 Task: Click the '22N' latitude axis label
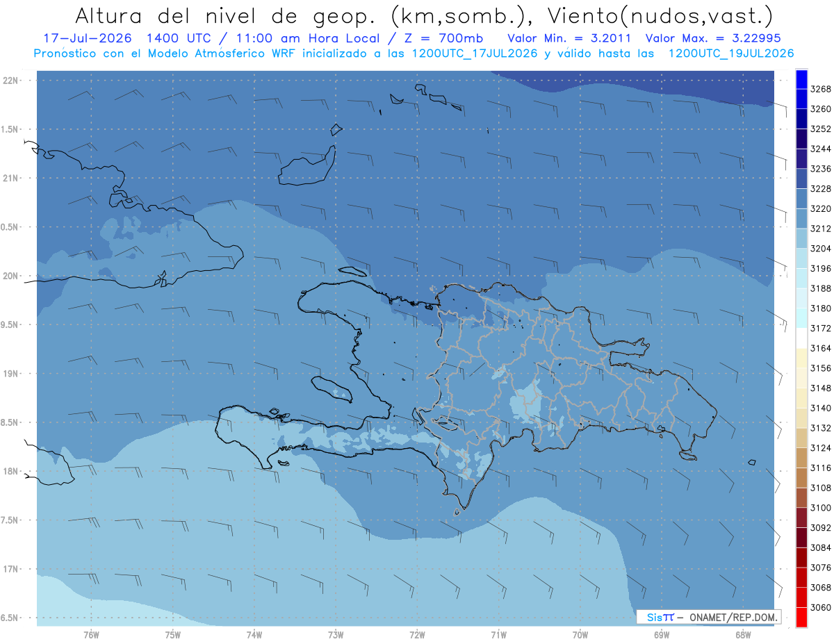click(x=10, y=81)
